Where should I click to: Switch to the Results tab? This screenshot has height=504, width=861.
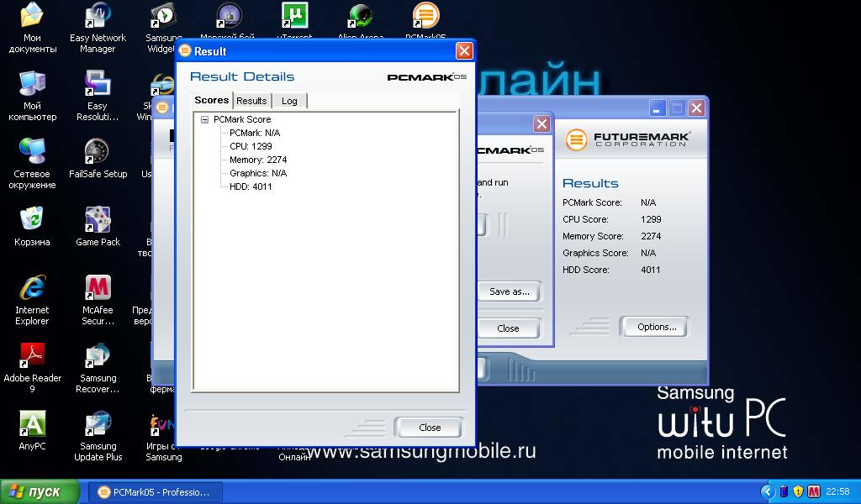pyautogui.click(x=251, y=101)
